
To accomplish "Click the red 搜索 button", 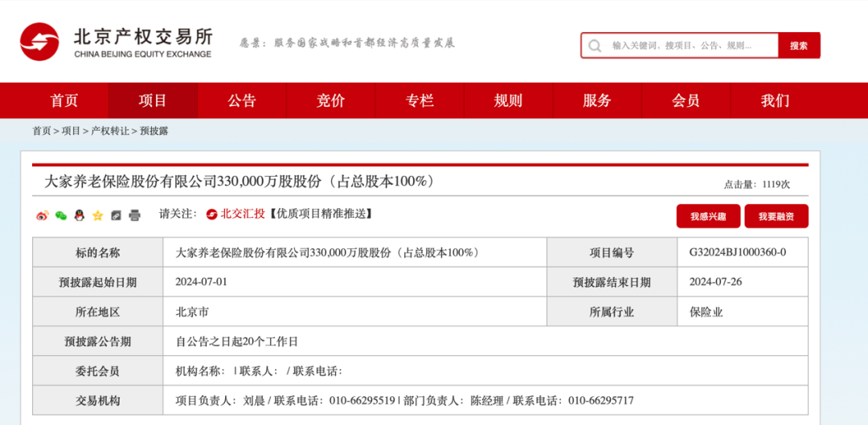I will 799,46.
